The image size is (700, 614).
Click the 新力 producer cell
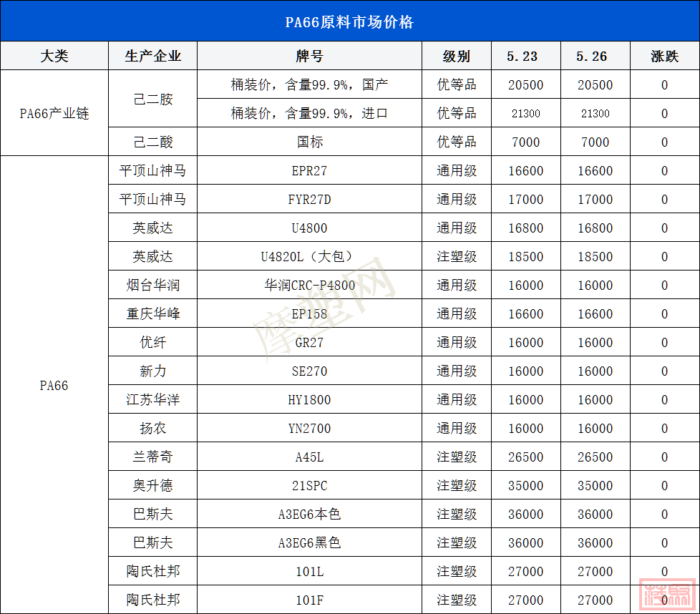pos(152,371)
